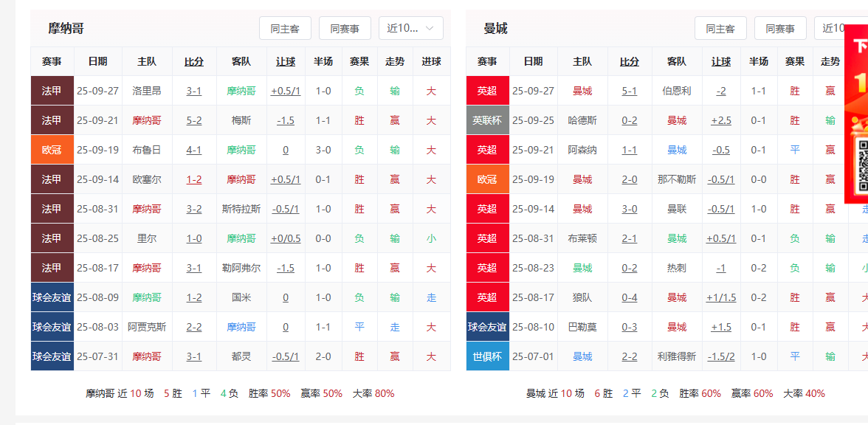Click the 英联杯 league badge
This screenshot has height=425, width=868.
[487, 120]
